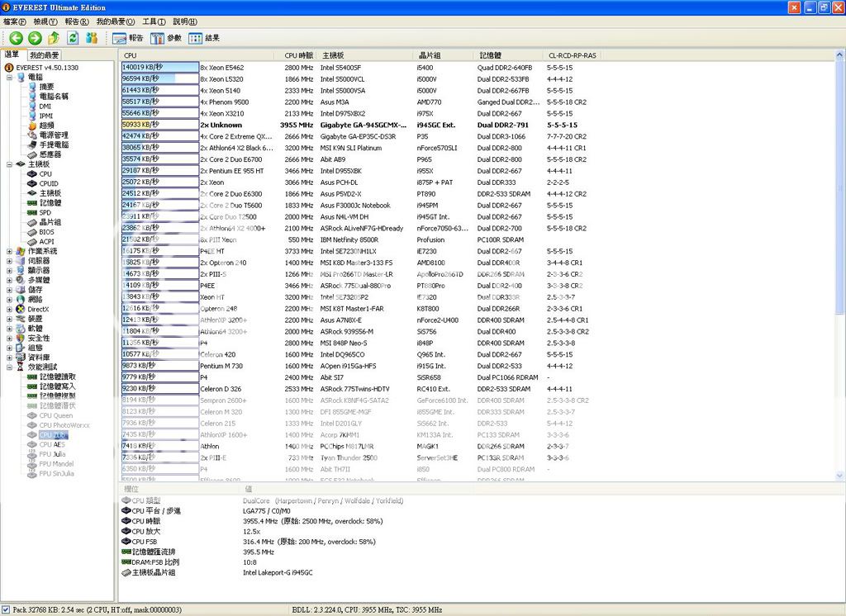Collapse the 主機板 motherboard tree node
Image resolution: width=846 pixels, height=616 pixels.
point(9,164)
